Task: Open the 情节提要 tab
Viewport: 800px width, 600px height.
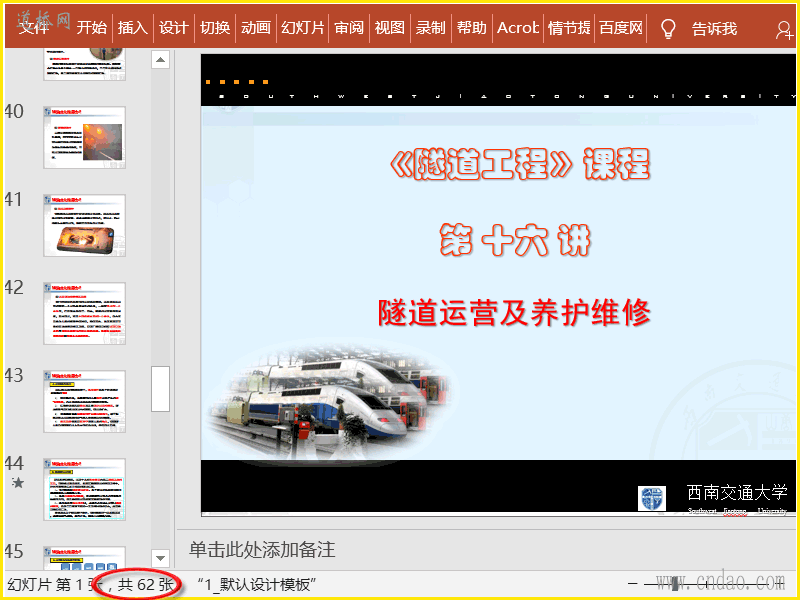Action: tap(569, 28)
